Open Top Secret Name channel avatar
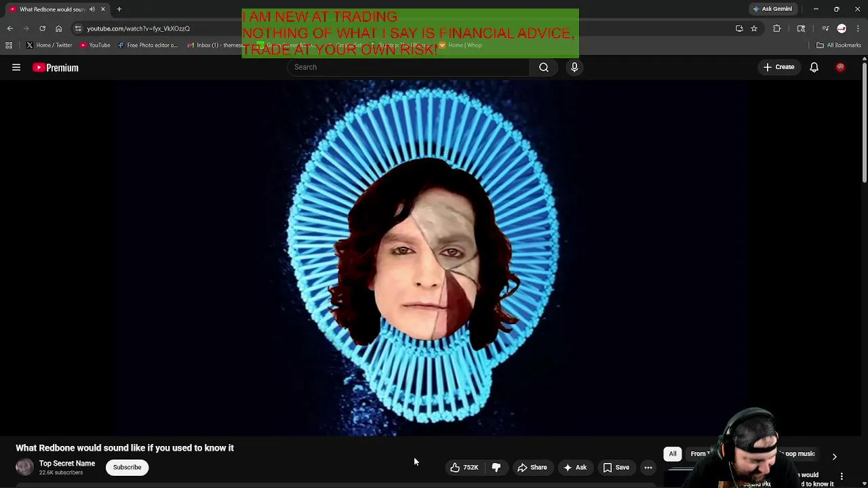The width and height of the screenshot is (868, 488). [x=24, y=467]
